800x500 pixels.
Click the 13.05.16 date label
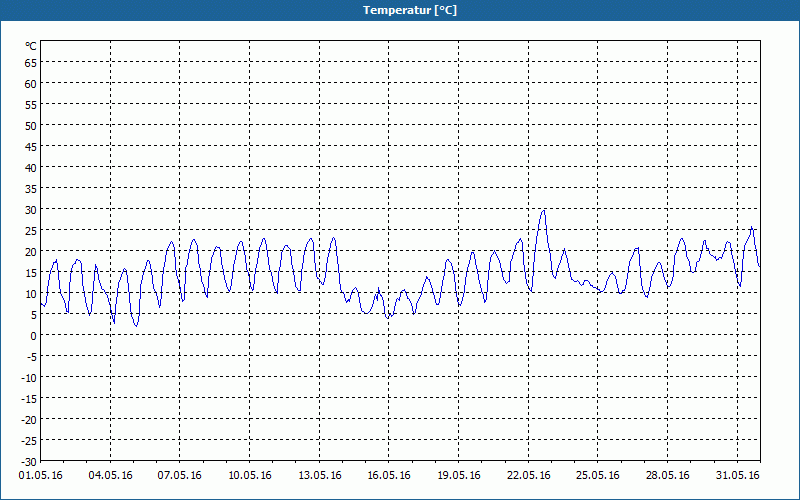319,476
